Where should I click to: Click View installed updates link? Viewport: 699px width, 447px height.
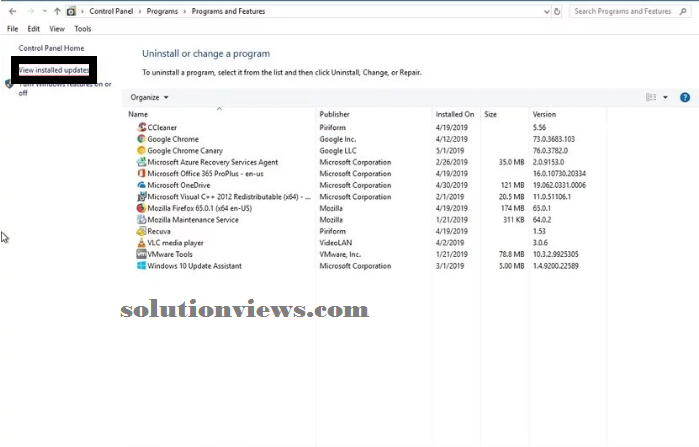point(54,70)
